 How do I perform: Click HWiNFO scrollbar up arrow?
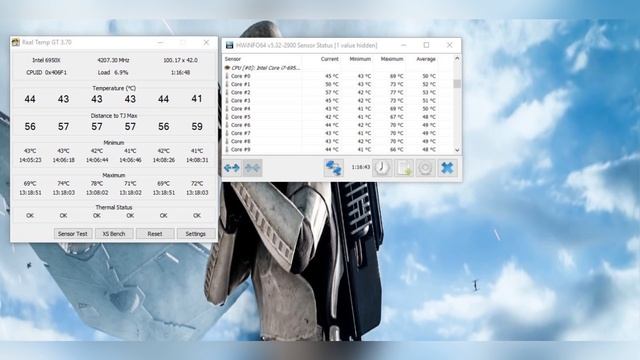pos(457,59)
